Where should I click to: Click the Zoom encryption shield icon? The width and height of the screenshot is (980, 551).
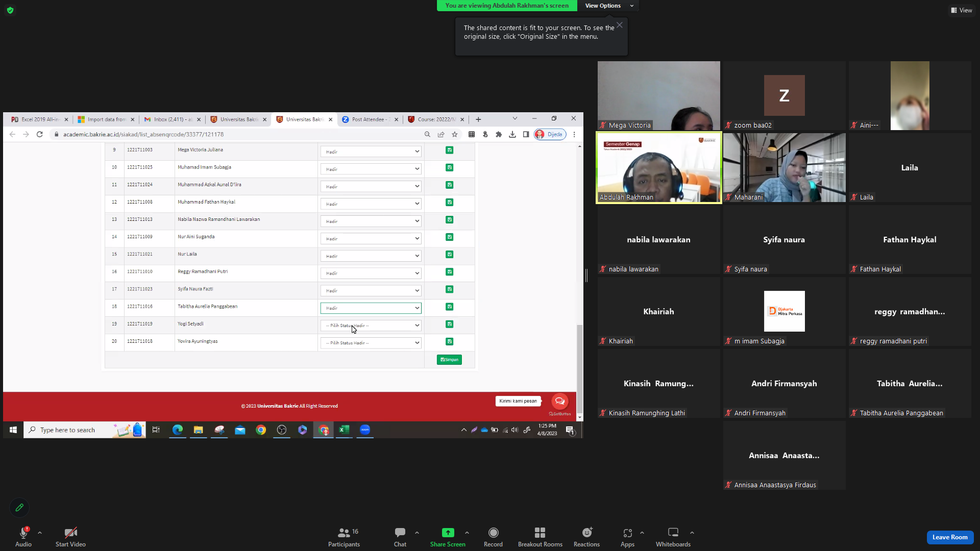(10, 10)
